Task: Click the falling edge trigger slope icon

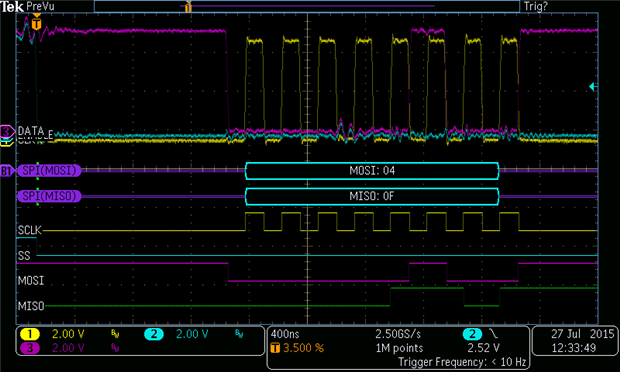Action: 493,334
